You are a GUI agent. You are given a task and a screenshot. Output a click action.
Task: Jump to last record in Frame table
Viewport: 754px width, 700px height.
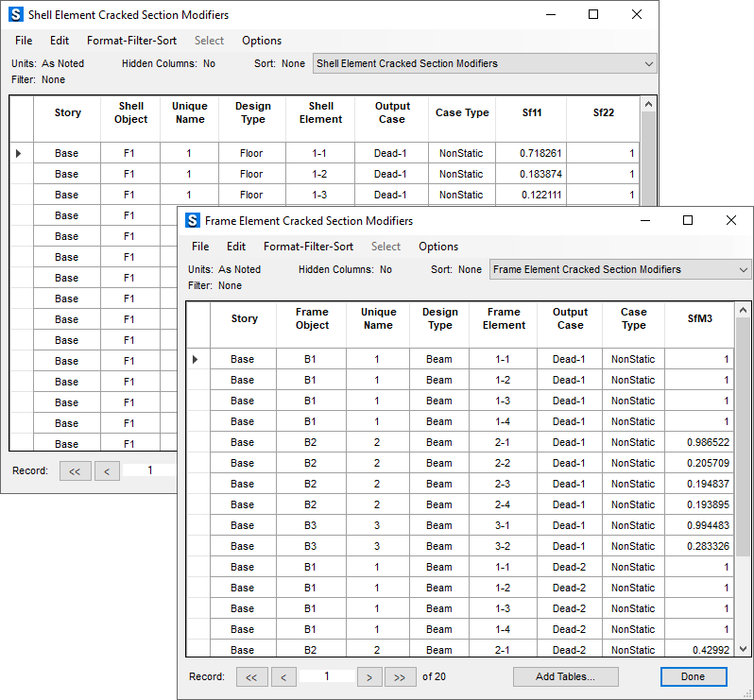(400, 676)
